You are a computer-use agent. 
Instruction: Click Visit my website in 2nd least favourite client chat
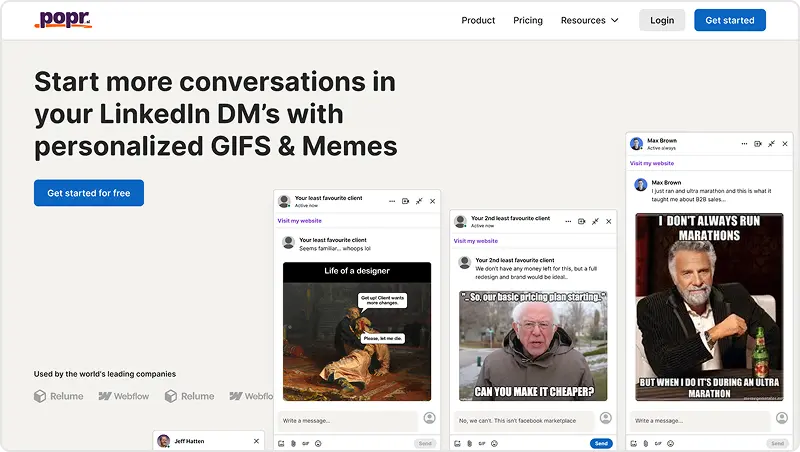[476, 241]
